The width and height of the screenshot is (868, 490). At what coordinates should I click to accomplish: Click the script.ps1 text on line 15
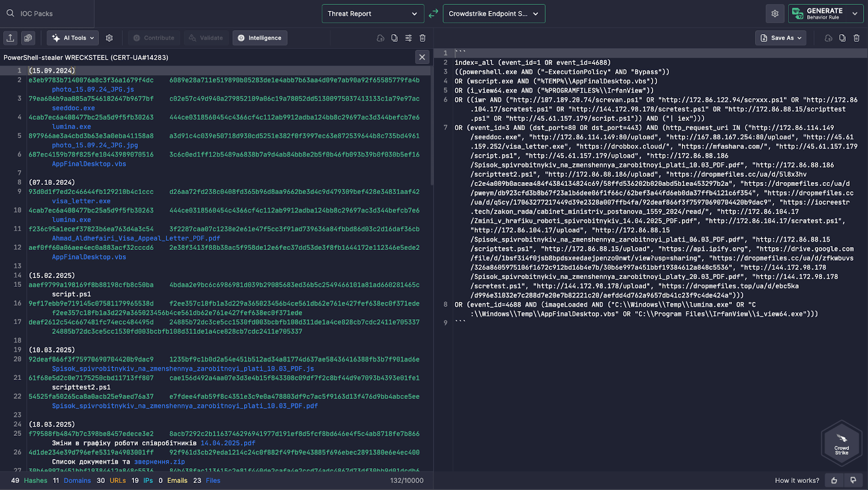[x=72, y=294]
